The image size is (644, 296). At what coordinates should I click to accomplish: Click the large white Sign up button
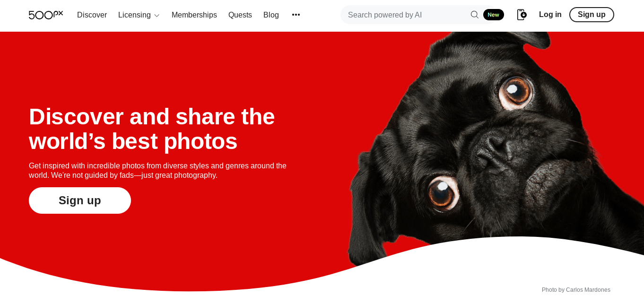80,200
